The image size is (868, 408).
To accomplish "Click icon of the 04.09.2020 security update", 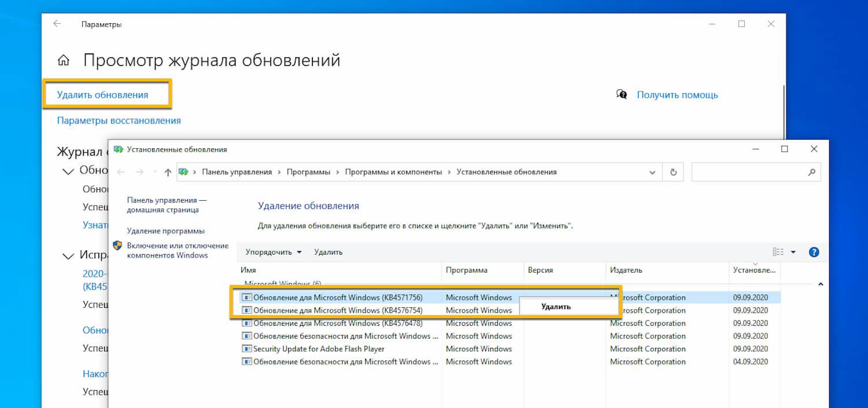I will [x=247, y=361].
